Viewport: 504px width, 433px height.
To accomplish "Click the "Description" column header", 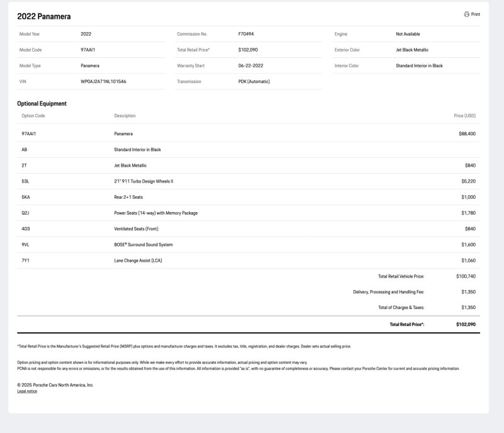I will tap(125, 116).
